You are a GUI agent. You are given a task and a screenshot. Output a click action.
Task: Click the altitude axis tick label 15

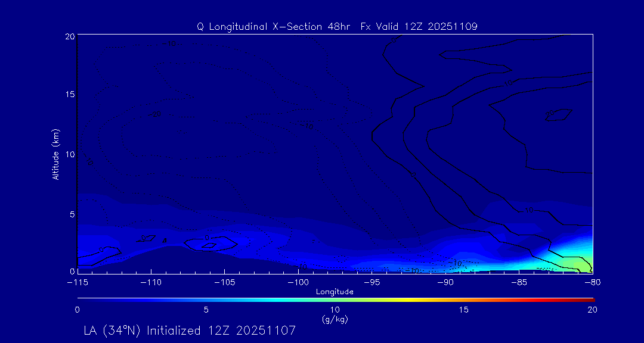point(70,94)
